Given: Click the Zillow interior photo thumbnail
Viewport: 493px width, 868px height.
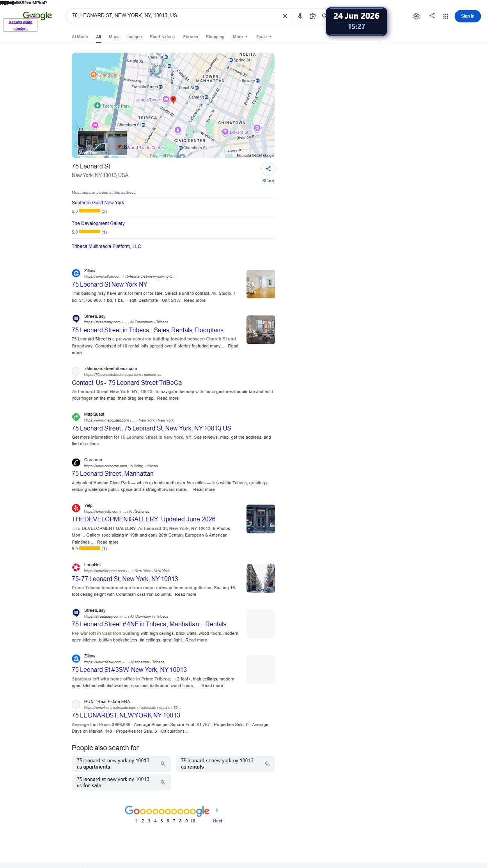Looking at the screenshot, I should [x=261, y=284].
